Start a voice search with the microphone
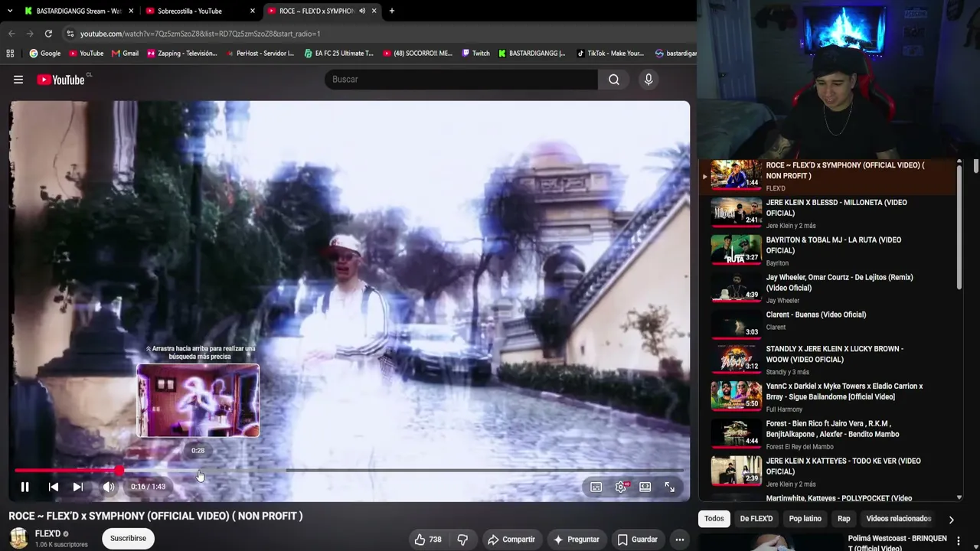 point(648,80)
